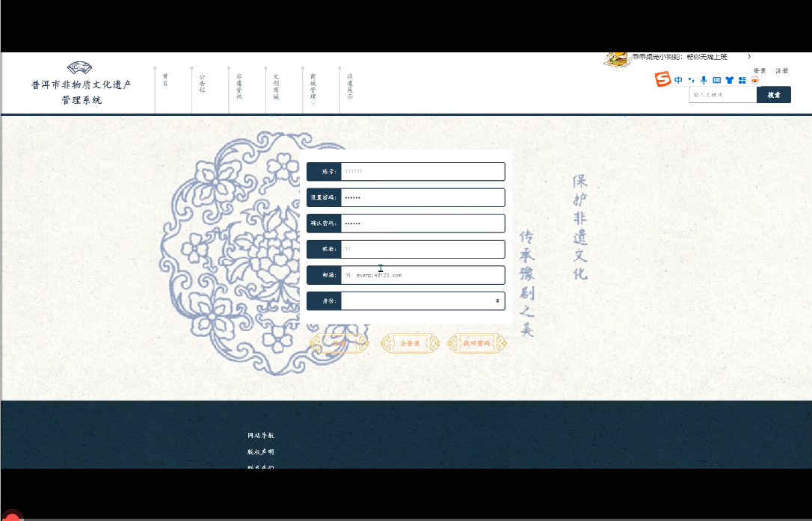Viewport: 812px width, 521px height.
Task: Click the 登录 link in the header
Action: pyautogui.click(x=760, y=70)
